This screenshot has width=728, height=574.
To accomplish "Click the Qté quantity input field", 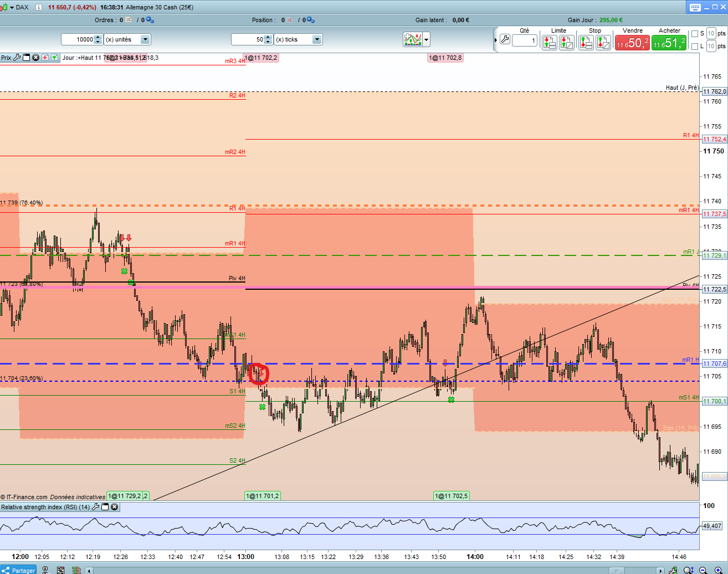I will click(525, 40).
